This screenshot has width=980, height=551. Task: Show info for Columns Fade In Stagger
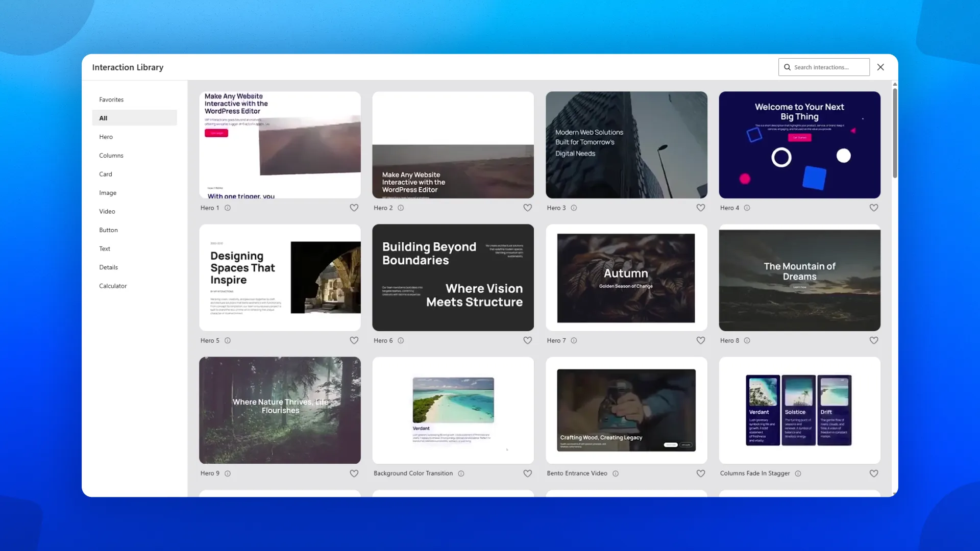coord(798,473)
